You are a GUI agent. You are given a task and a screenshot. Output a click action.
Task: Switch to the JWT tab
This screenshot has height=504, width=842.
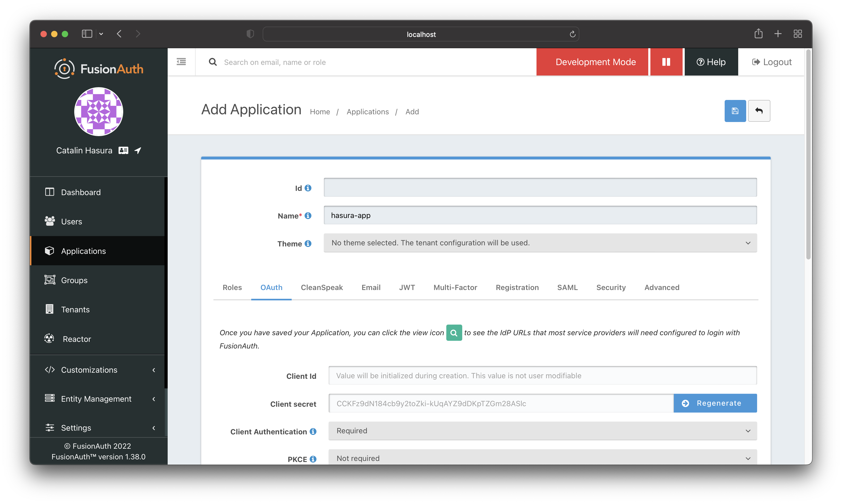407,287
